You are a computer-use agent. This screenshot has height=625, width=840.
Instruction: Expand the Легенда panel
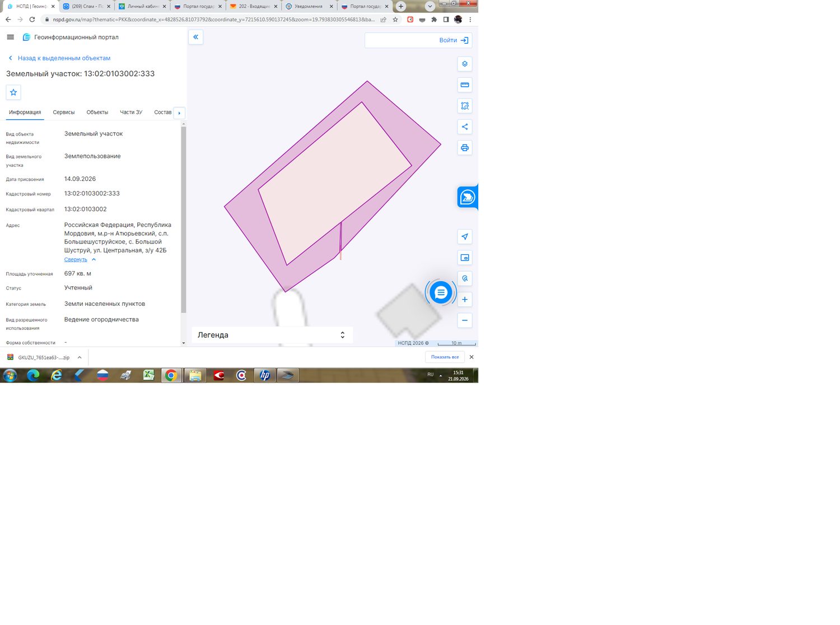[272, 335]
